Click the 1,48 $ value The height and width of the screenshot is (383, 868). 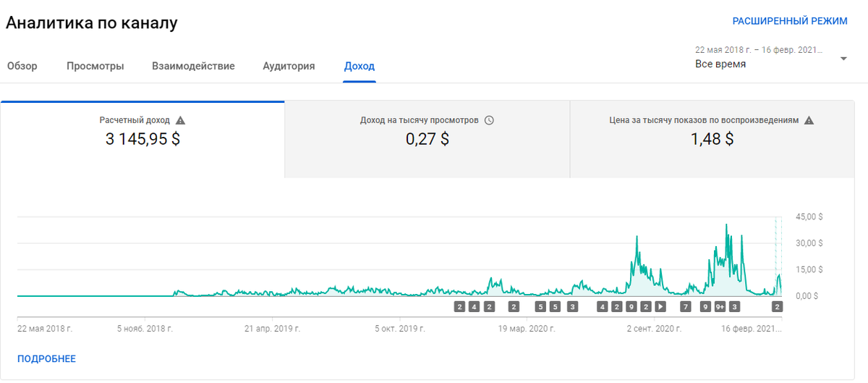(x=712, y=139)
